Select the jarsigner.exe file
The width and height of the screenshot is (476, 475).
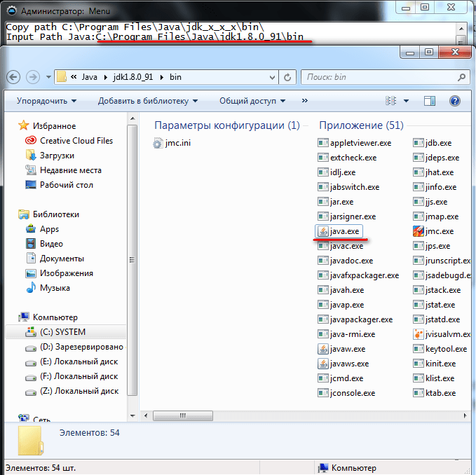[347, 216]
